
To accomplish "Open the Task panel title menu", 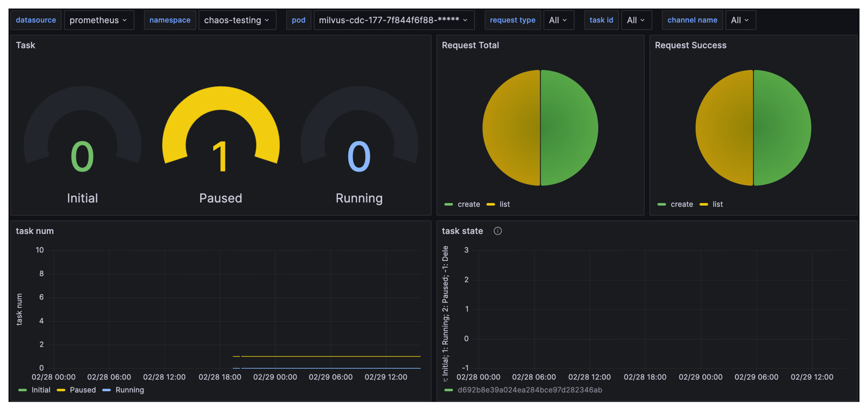I will tap(25, 45).
